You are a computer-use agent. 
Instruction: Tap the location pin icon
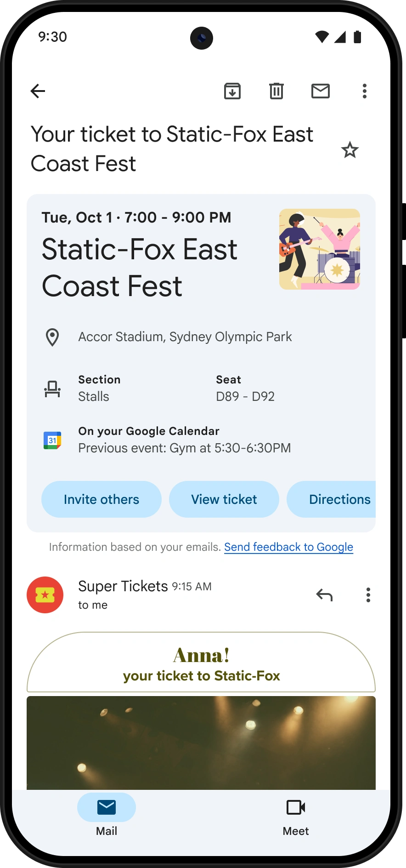[52, 337]
